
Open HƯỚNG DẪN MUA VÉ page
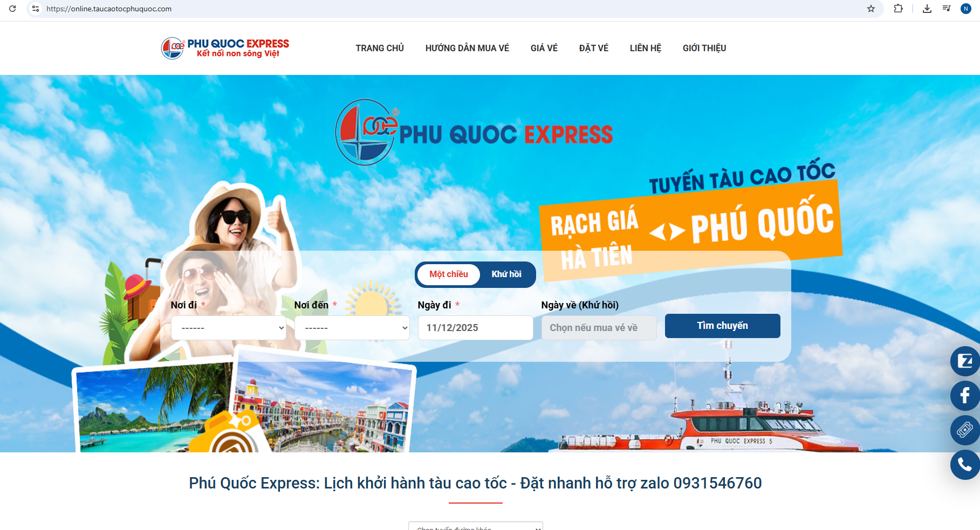(467, 48)
